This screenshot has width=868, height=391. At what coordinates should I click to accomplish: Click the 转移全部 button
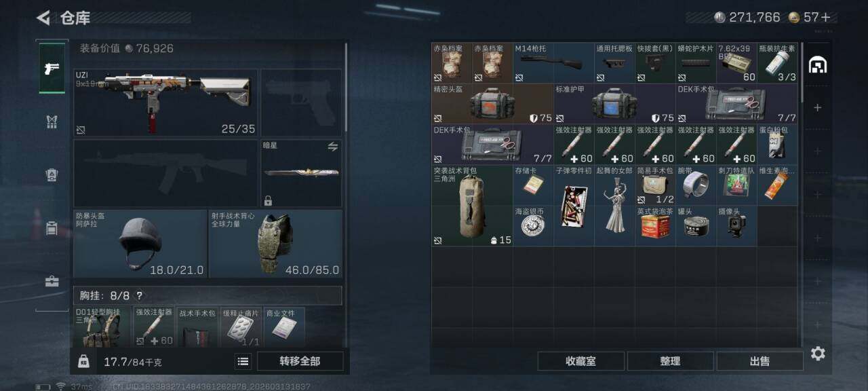[x=300, y=361]
